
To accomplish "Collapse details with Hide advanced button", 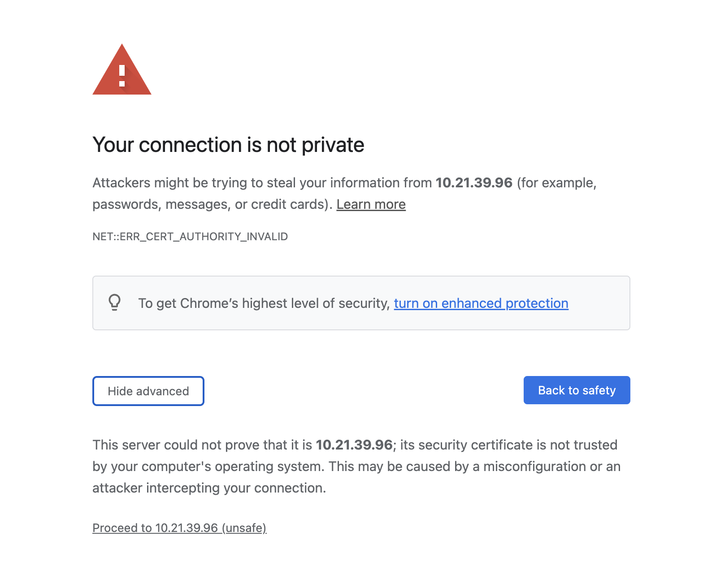I will pyautogui.click(x=148, y=391).
